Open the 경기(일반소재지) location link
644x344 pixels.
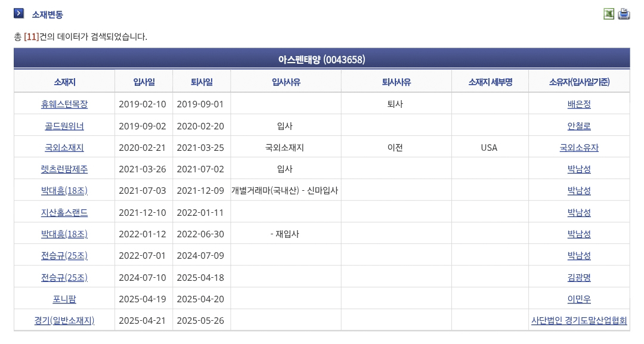[x=64, y=321]
